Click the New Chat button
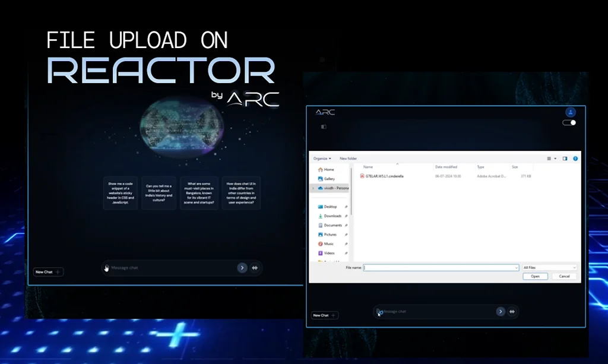The width and height of the screenshot is (608, 364). pos(324,315)
